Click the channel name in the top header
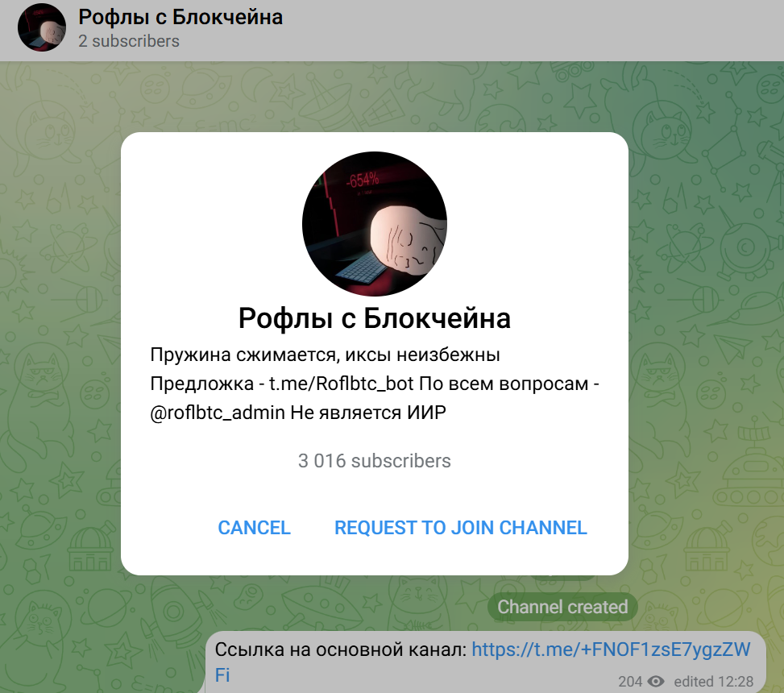 180,17
